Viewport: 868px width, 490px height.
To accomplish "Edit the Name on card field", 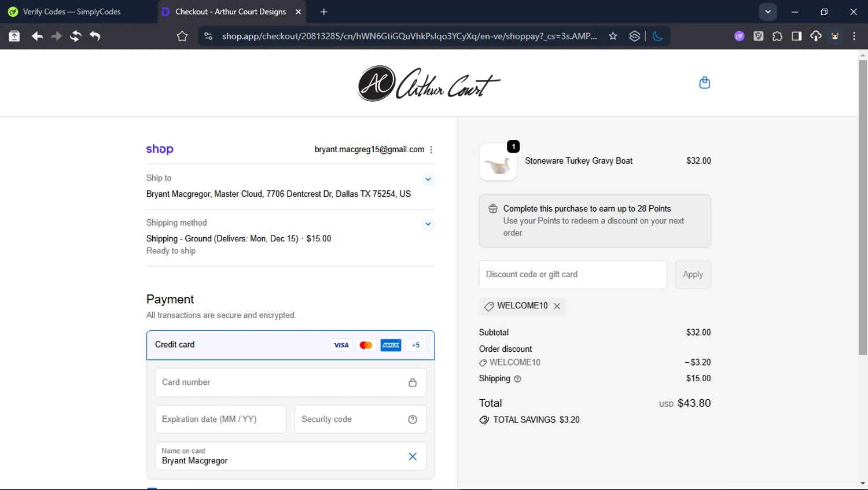I will coord(290,456).
